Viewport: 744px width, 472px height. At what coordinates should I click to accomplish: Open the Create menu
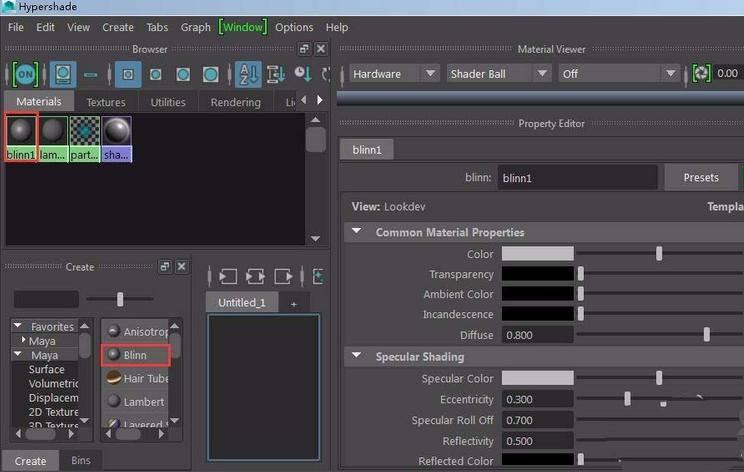coord(118,27)
